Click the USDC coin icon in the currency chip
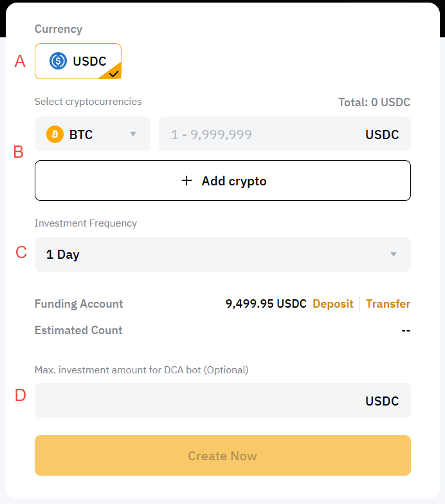The height and width of the screenshot is (504, 445). pyautogui.click(x=59, y=61)
